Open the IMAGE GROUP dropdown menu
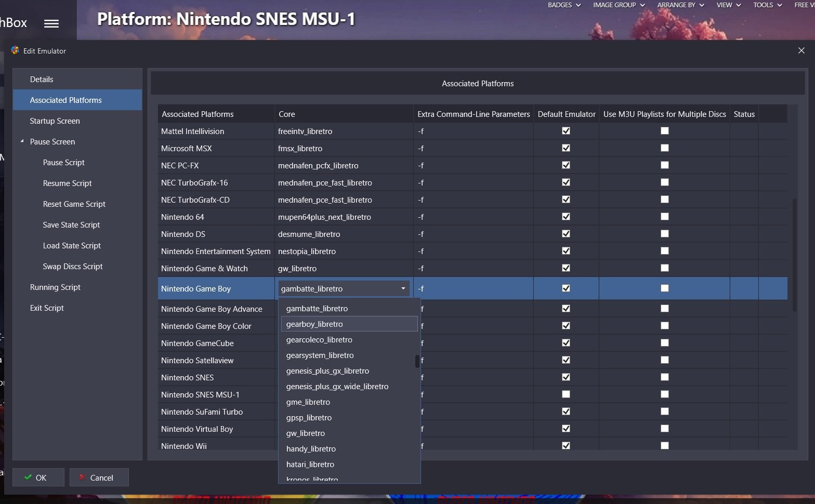Image resolution: width=815 pixels, height=504 pixels. pos(619,5)
